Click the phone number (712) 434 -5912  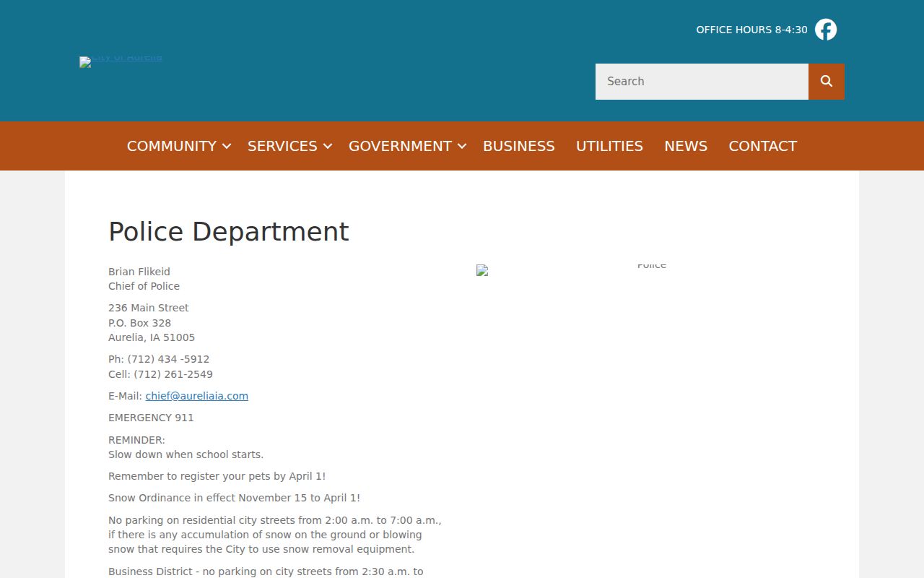click(169, 359)
